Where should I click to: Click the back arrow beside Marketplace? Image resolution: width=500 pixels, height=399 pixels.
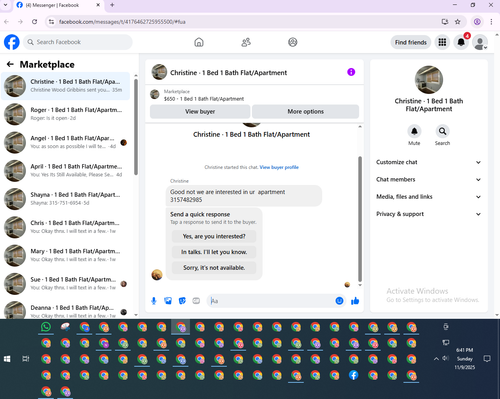(x=10, y=64)
